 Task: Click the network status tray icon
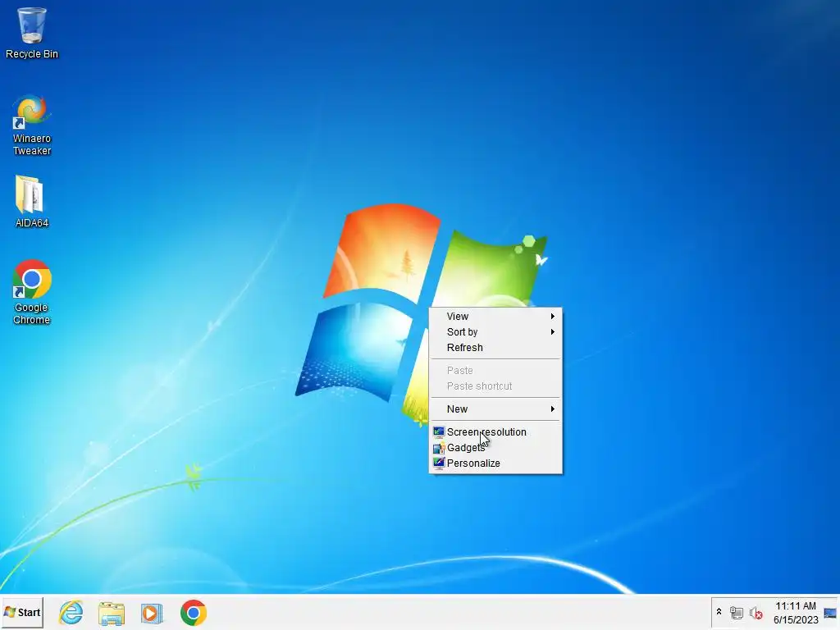click(x=737, y=613)
